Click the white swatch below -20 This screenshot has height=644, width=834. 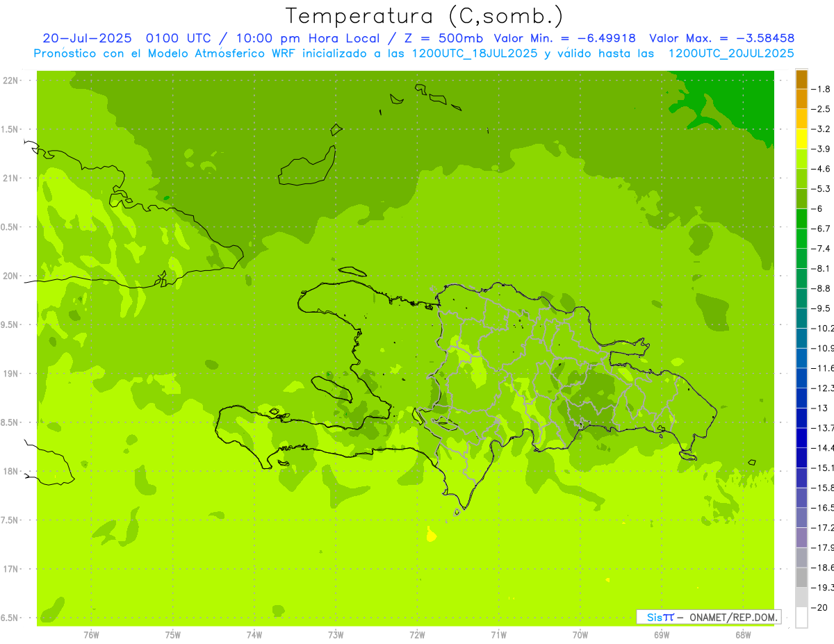coord(801,618)
